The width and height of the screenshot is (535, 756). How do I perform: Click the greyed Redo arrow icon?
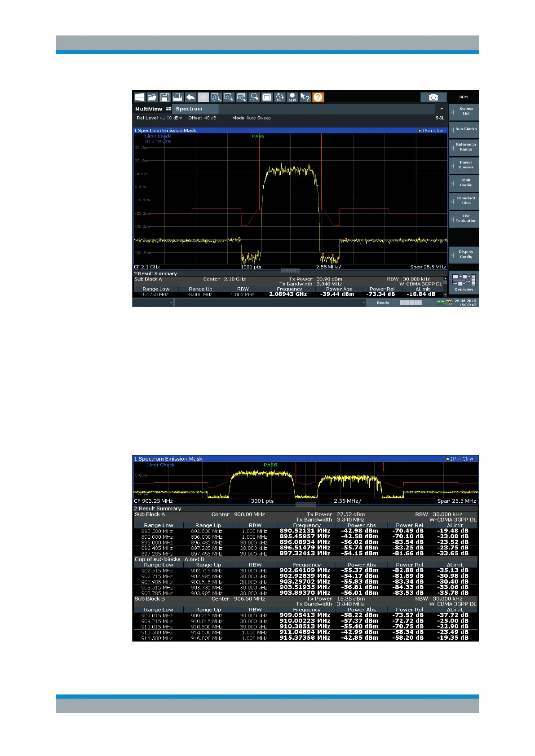point(203,97)
